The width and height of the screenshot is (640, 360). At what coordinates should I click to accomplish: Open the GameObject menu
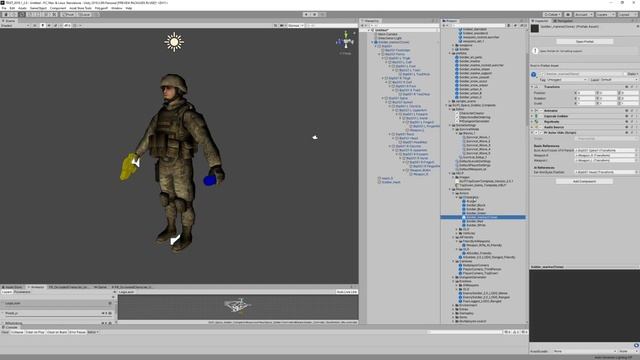pos(38,8)
